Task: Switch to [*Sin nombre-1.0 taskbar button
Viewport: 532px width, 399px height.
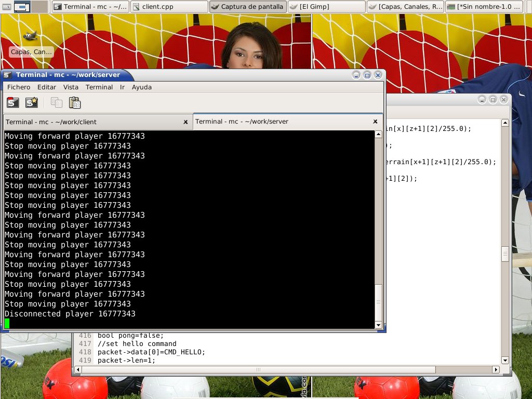Action: click(x=484, y=6)
